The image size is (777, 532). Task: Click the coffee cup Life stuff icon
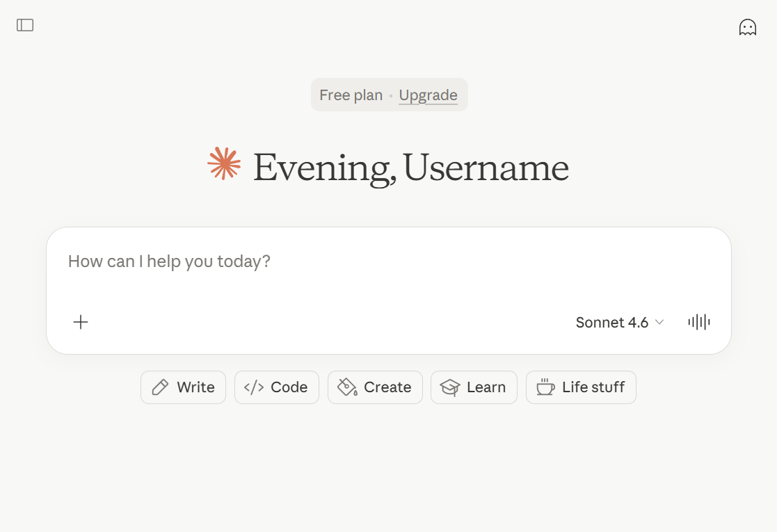(x=545, y=387)
